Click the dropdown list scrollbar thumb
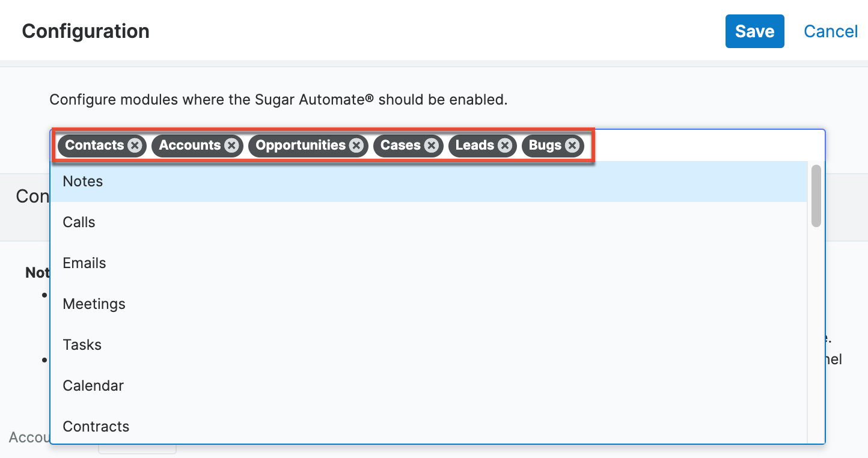Viewport: 868px width, 458px height. click(x=816, y=196)
